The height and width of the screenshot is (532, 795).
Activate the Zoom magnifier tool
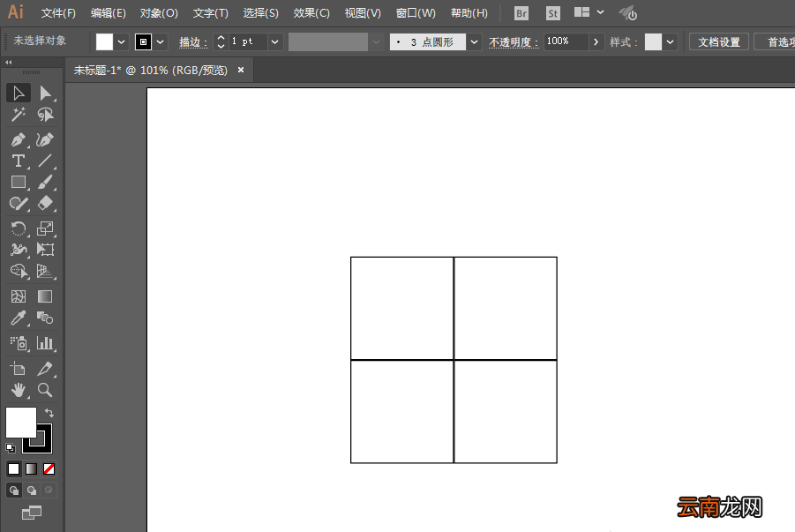(45, 390)
